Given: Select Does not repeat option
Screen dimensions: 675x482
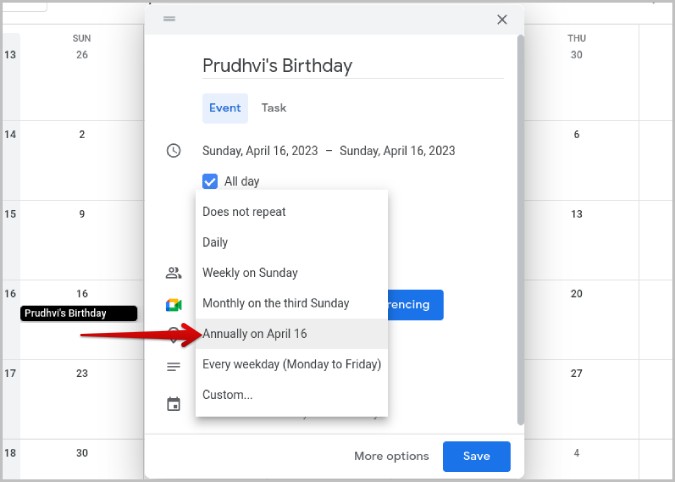Looking at the screenshot, I should [292, 212].
